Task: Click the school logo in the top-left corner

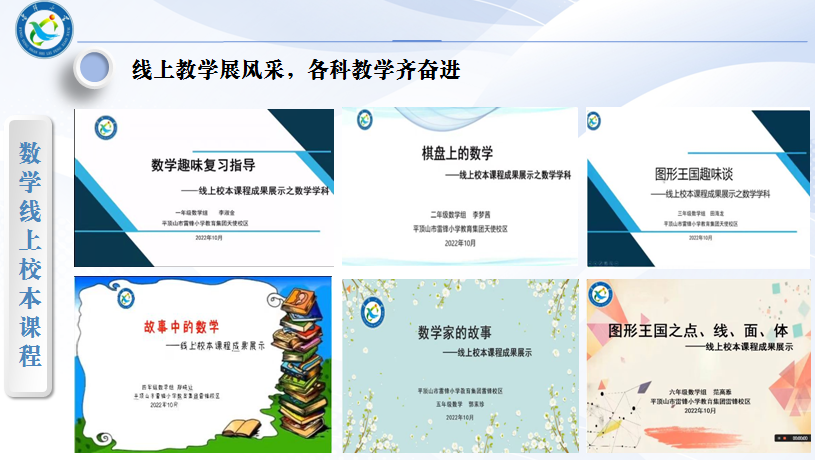Action: pos(44,30)
